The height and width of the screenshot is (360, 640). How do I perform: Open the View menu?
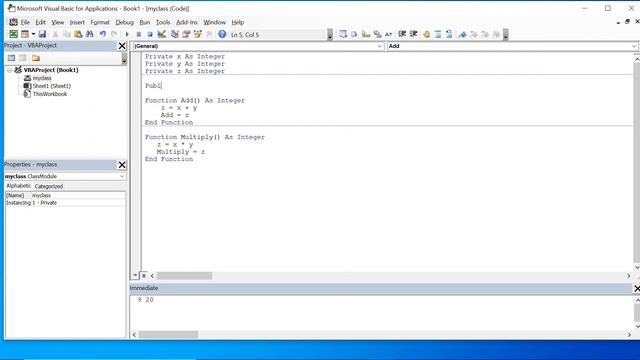tap(58, 22)
